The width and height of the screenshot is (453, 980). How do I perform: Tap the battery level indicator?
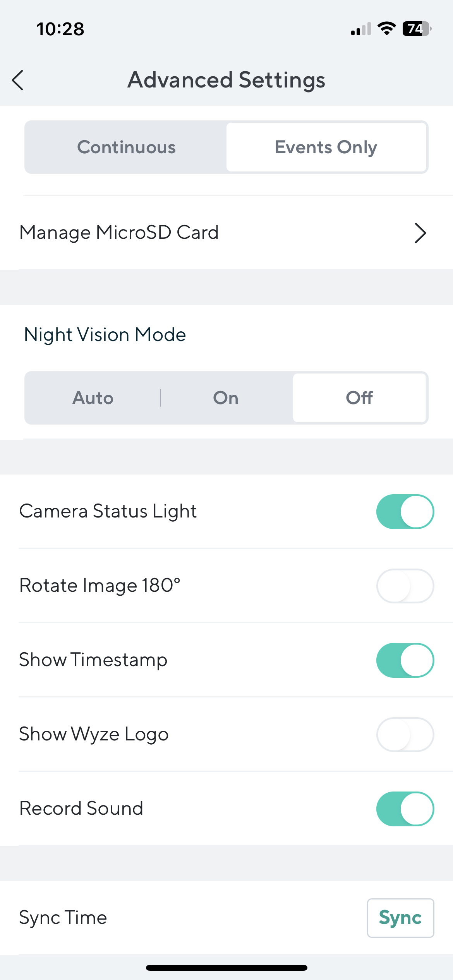coord(417,29)
